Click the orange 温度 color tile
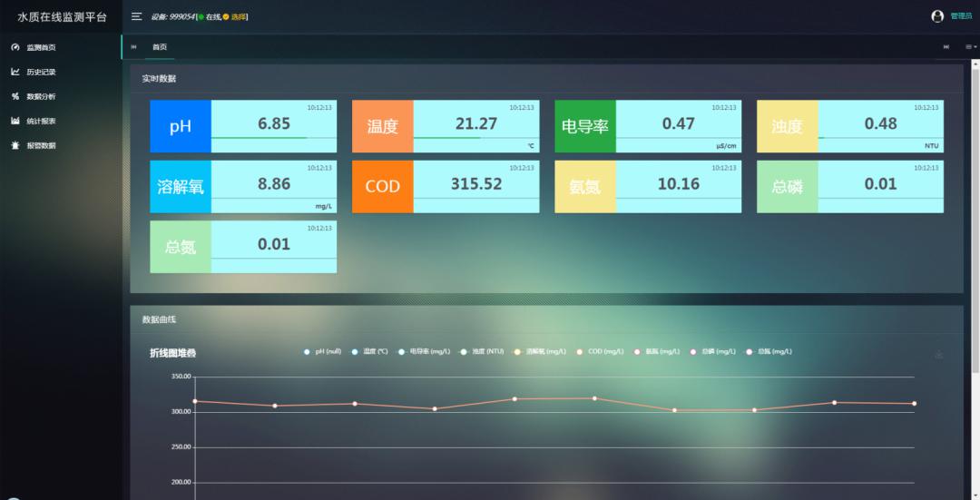Image resolution: width=980 pixels, height=500 pixels. pyautogui.click(x=382, y=126)
